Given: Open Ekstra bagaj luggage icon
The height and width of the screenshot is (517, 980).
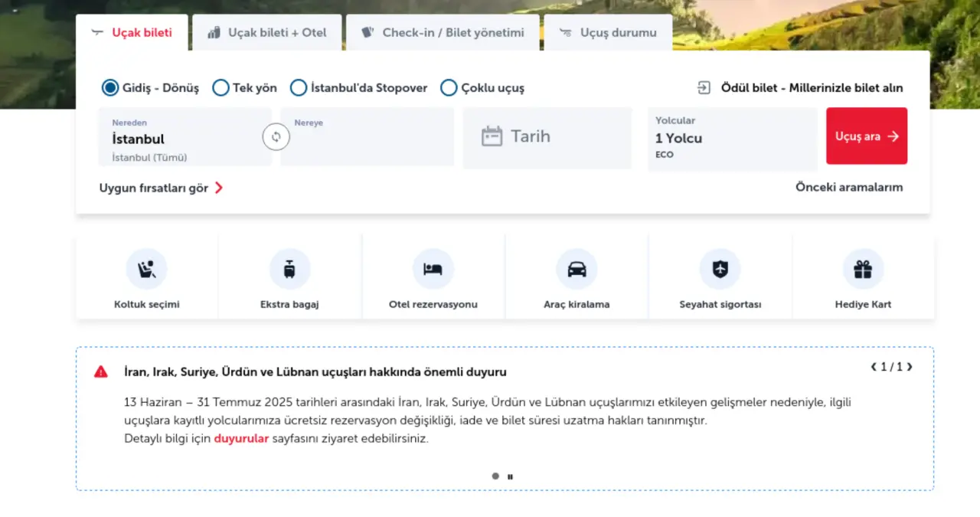Looking at the screenshot, I should 289,269.
